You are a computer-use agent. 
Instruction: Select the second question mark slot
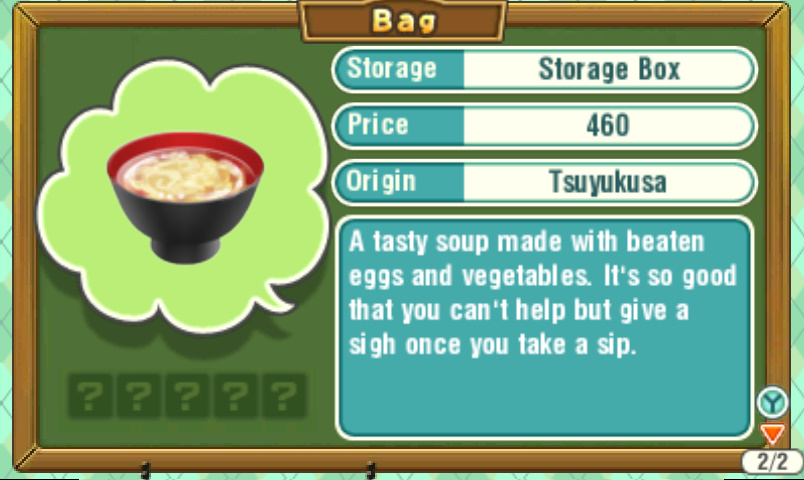pyautogui.click(x=138, y=395)
